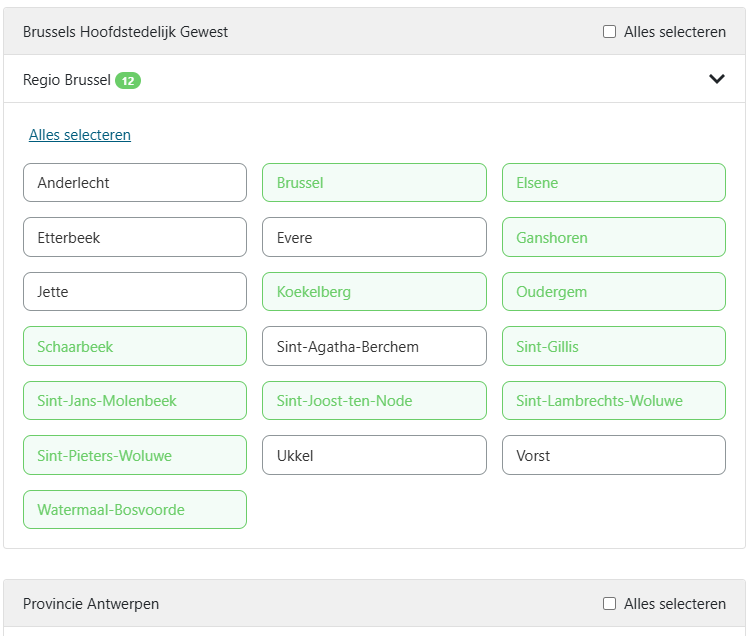751x636 pixels.
Task: Select the Etterbeek option
Action: [135, 238]
